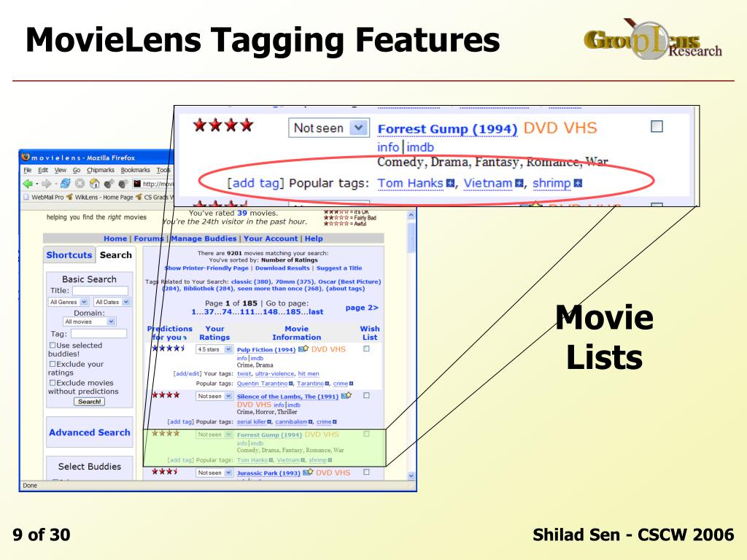The height and width of the screenshot is (560, 747).
Task: Click the page scrollbar down arrow
Action: click(x=411, y=475)
